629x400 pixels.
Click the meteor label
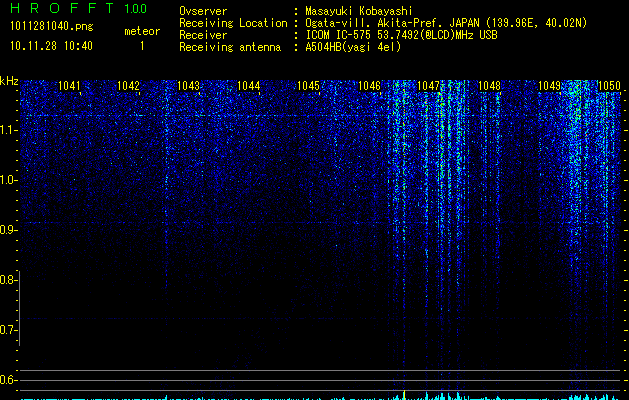(x=142, y=31)
